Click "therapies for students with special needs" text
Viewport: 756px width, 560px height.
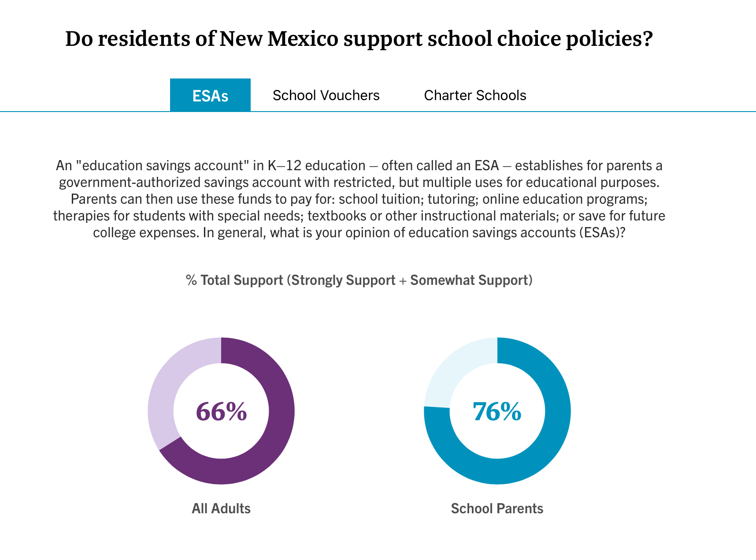[178, 216]
